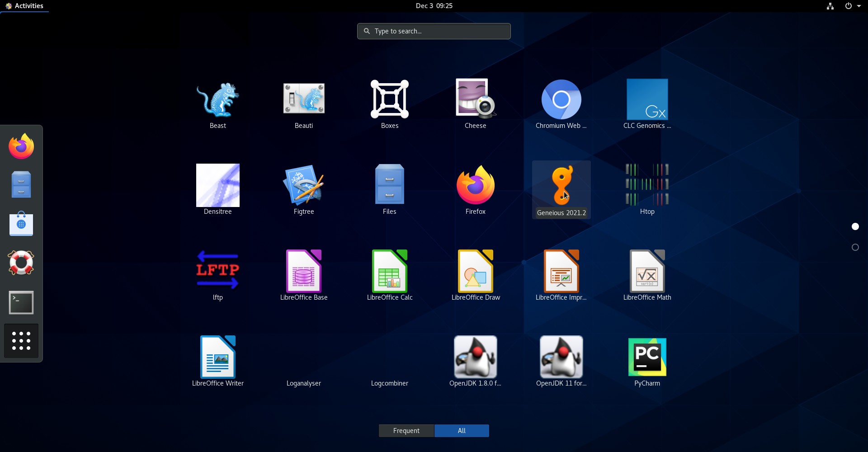Image resolution: width=868 pixels, height=452 pixels.
Task: Launch the Htop process viewer
Action: 647,190
